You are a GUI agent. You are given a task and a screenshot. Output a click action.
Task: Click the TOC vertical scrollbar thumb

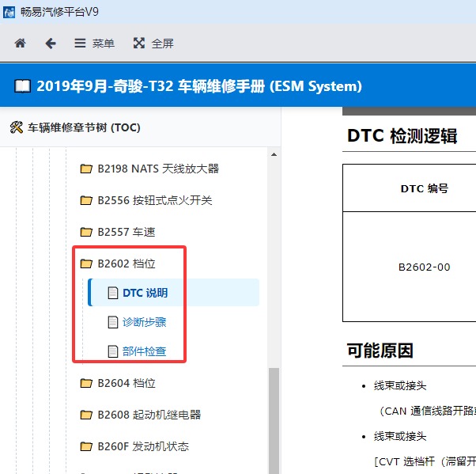(274, 421)
